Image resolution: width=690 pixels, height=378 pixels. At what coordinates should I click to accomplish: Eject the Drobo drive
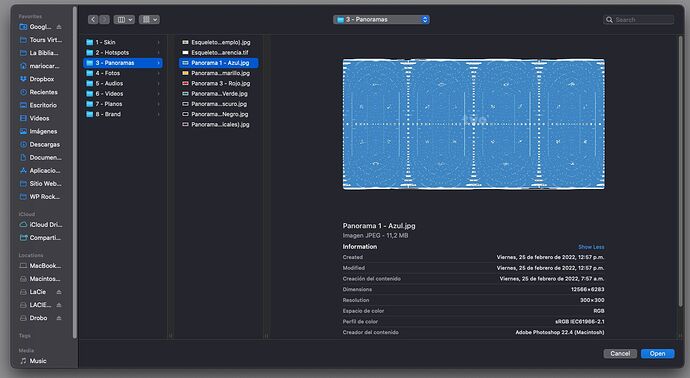59,318
